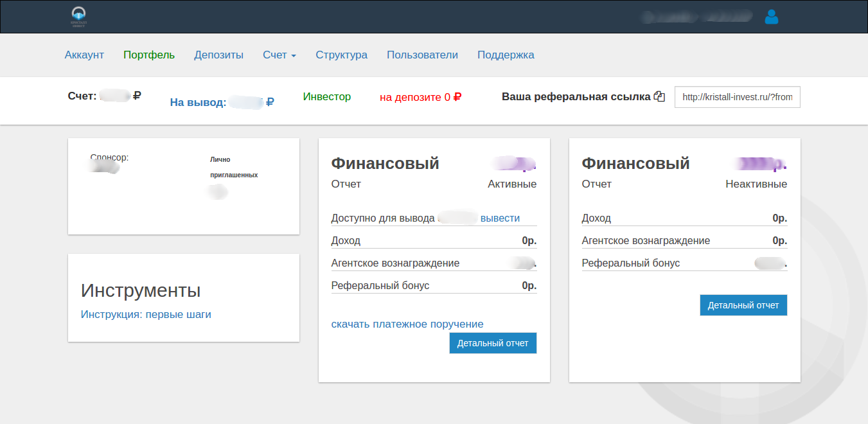The width and height of the screenshot is (868, 424).
Task: Navigate to Структура
Action: [x=342, y=55]
